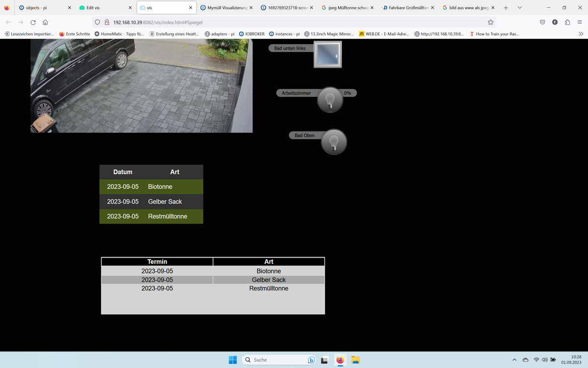Screen dimensions: 588x368
Task: Bookmark this page with the star
Action: point(490,22)
